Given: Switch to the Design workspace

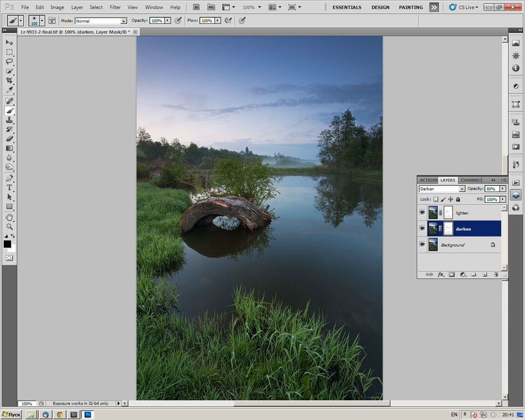Looking at the screenshot, I should 380,7.
